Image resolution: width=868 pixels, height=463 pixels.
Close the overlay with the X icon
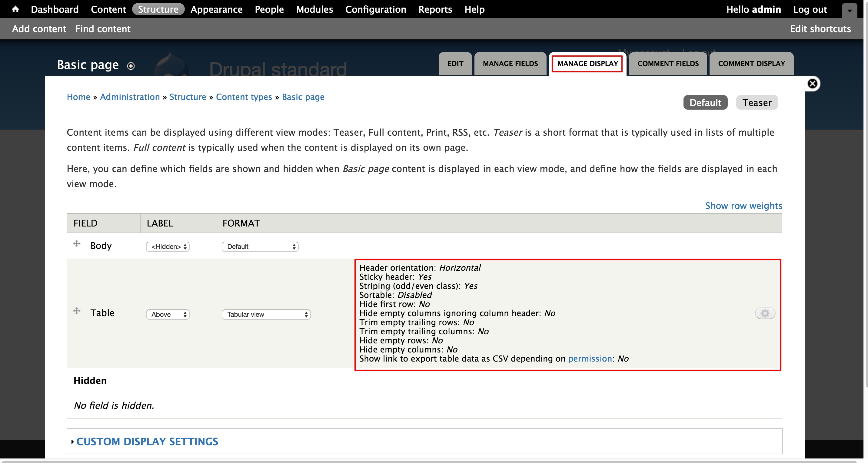click(x=813, y=83)
